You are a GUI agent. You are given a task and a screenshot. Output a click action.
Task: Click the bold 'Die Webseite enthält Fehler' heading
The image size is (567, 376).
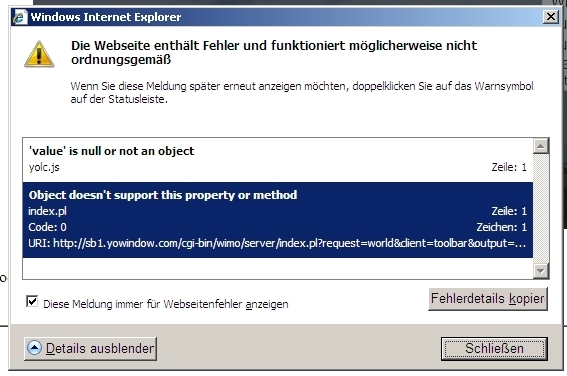pyautogui.click(x=274, y=52)
